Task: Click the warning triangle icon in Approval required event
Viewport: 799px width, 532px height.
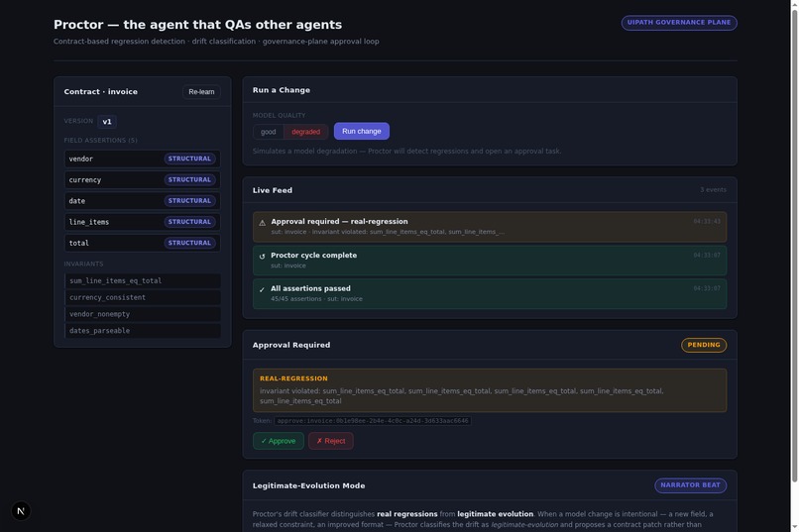Action: (x=262, y=223)
